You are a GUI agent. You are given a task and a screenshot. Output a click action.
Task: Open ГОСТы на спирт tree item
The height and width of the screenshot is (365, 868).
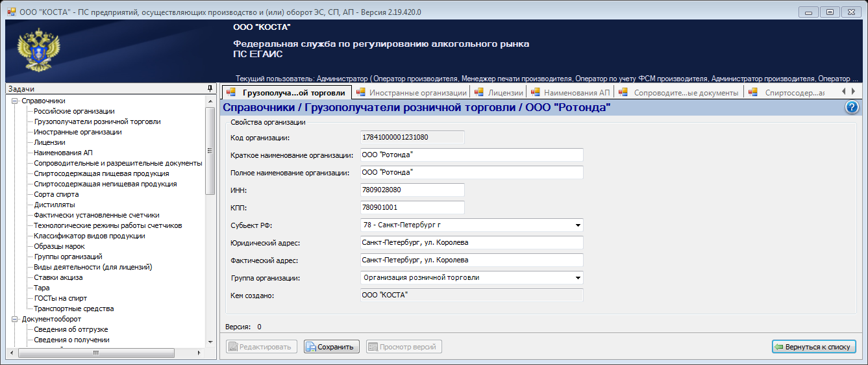[59, 298]
